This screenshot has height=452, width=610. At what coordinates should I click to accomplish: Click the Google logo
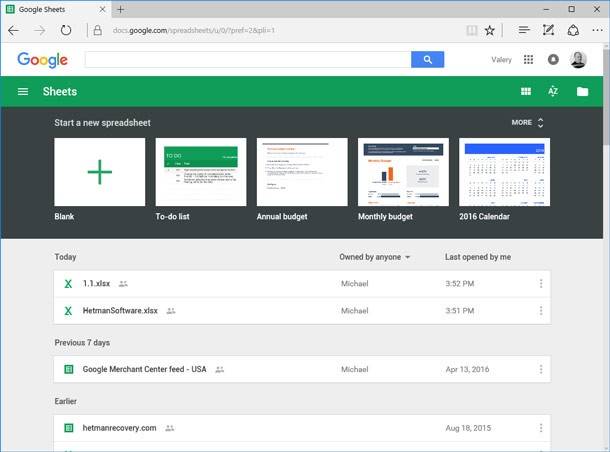[42, 60]
